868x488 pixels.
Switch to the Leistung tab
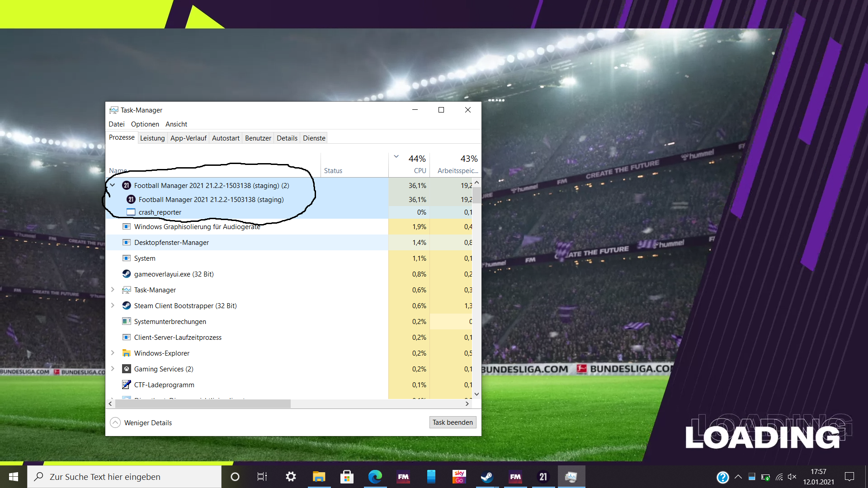point(152,138)
